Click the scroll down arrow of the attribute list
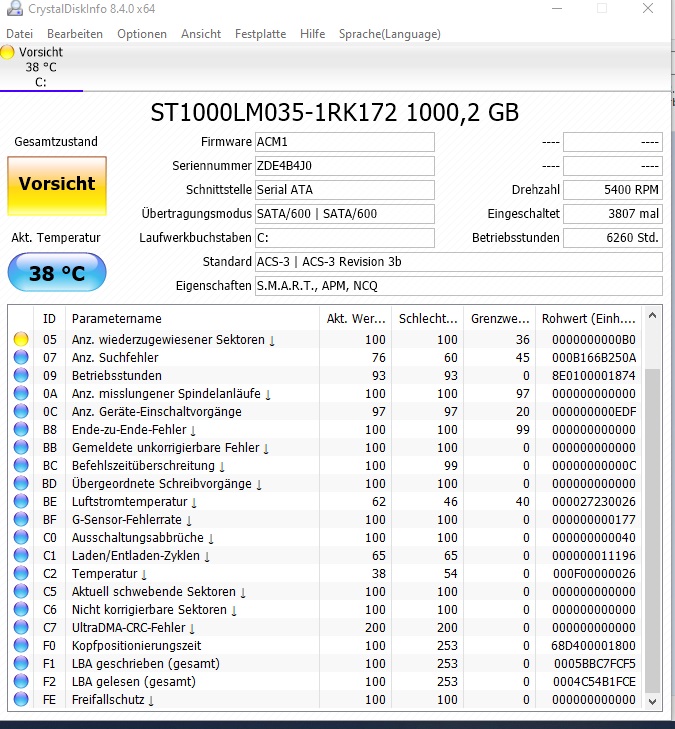This screenshot has width=675, height=729. (652, 702)
